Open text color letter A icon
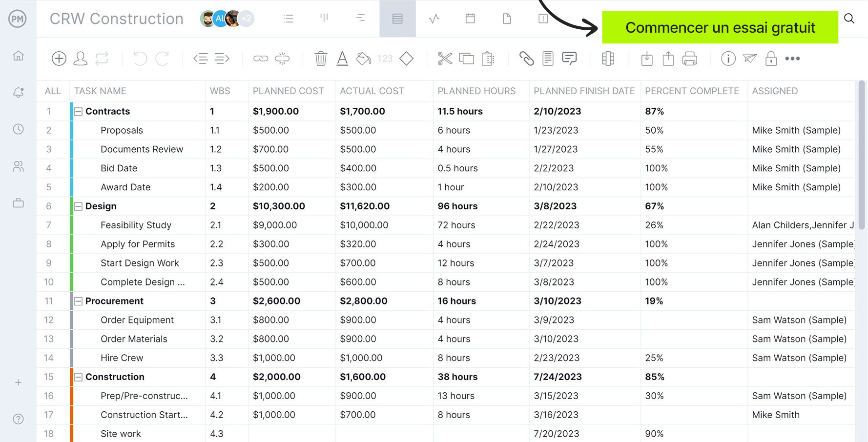This screenshot has height=442, width=868. tap(343, 59)
